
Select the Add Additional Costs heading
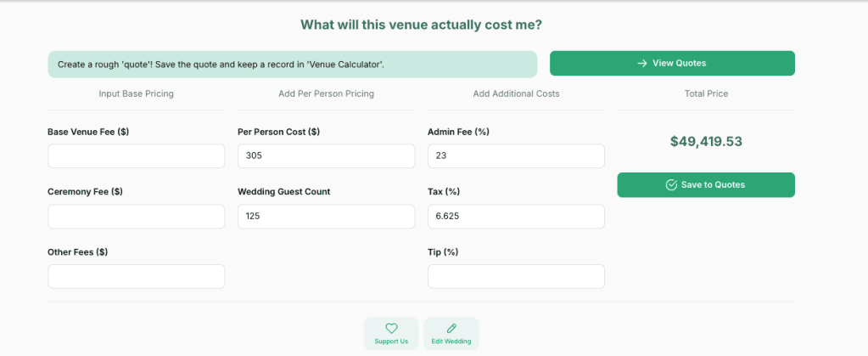[x=516, y=93]
